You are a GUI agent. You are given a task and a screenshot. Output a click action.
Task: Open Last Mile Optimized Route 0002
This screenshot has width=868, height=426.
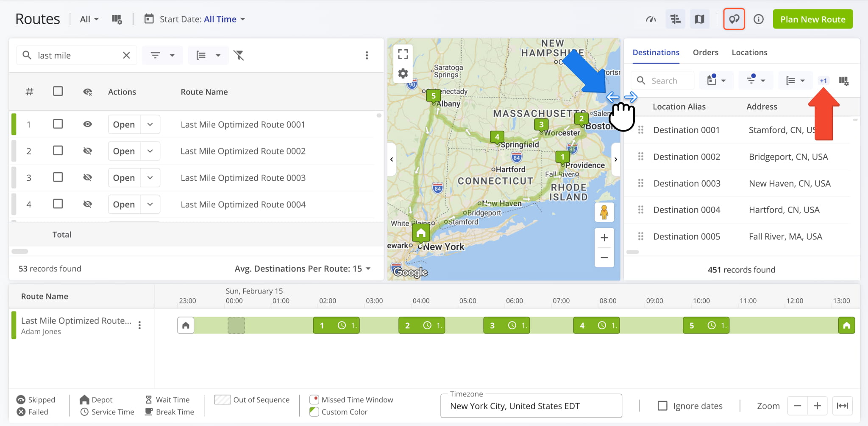coord(124,151)
